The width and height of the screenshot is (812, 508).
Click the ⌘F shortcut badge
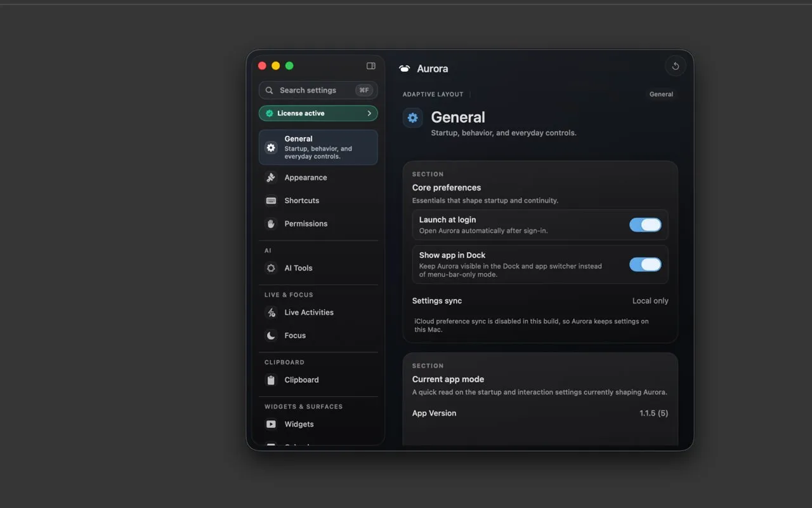point(364,90)
